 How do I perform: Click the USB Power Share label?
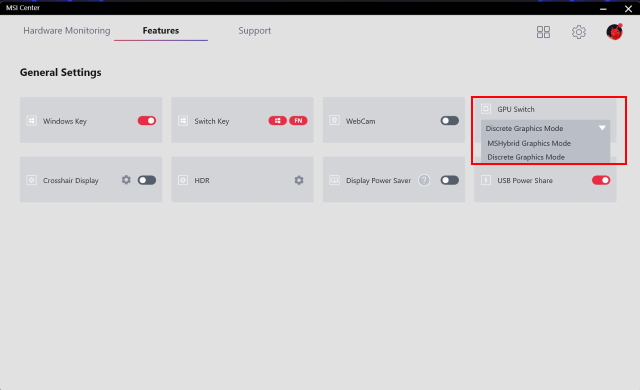coord(525,180)
